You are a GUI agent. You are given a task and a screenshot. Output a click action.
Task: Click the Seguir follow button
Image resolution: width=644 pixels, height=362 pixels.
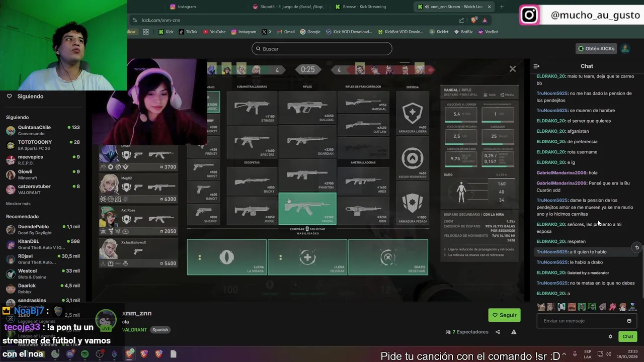pyautogui.click(x=504, y=315)
